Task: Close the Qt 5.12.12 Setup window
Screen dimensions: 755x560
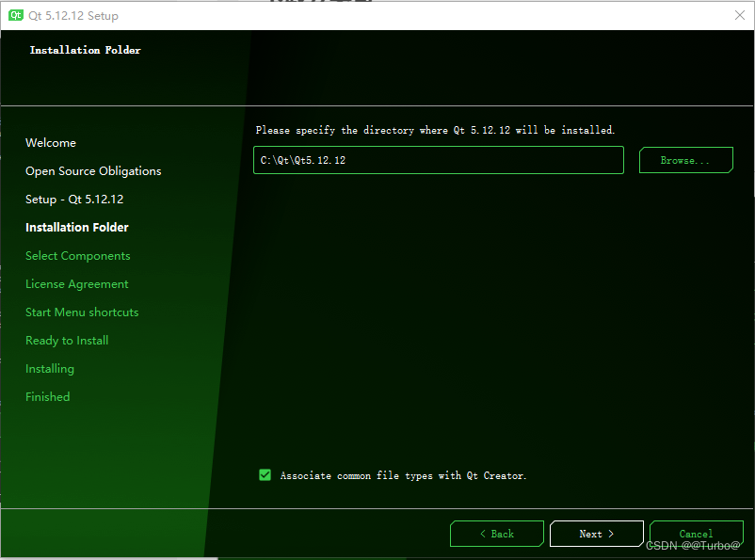Action: pyautogui.click(x=740, y=15)
